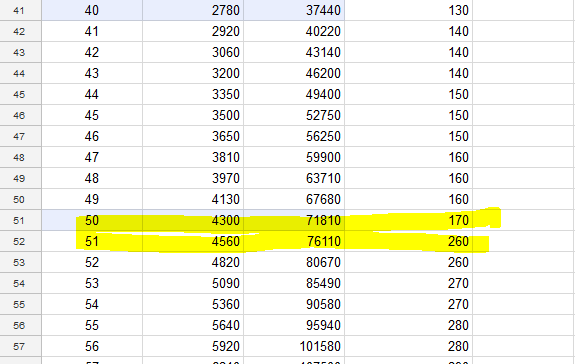Select row header 51
This screenshot has height=364, width=575.
[21, 220]
